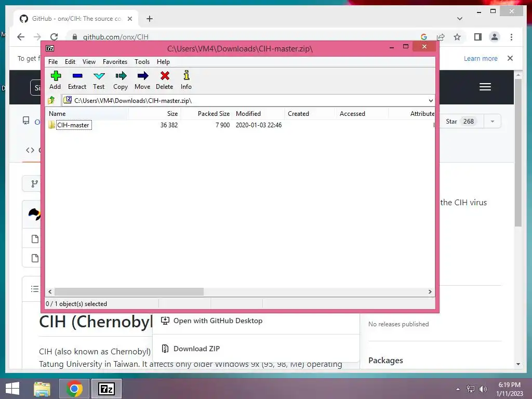Dismiss the Chrome info bar
This screenshot has height=399, width=532.
510,58
